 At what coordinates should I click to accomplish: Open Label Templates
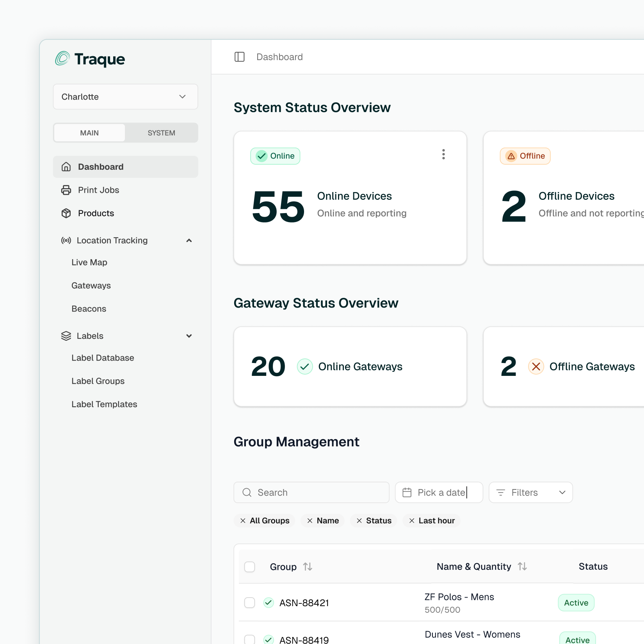pyautogui.click(x=104, y=404)
